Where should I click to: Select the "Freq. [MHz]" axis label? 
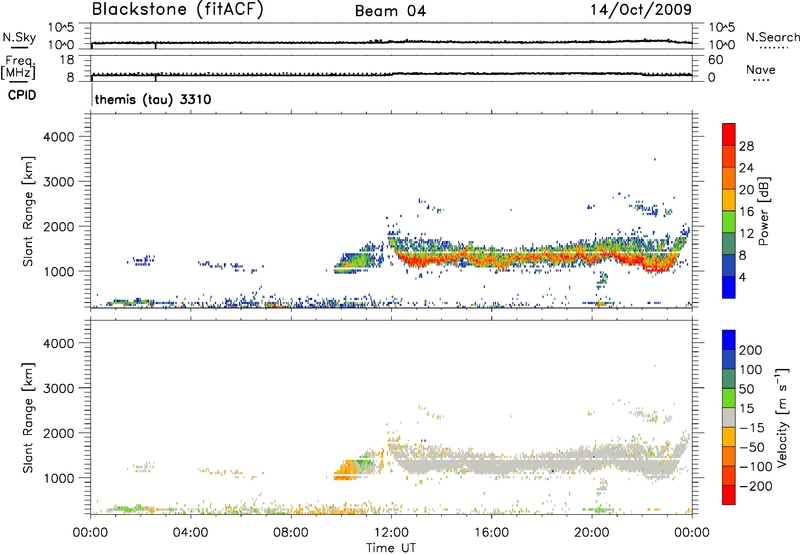point(18,67)
